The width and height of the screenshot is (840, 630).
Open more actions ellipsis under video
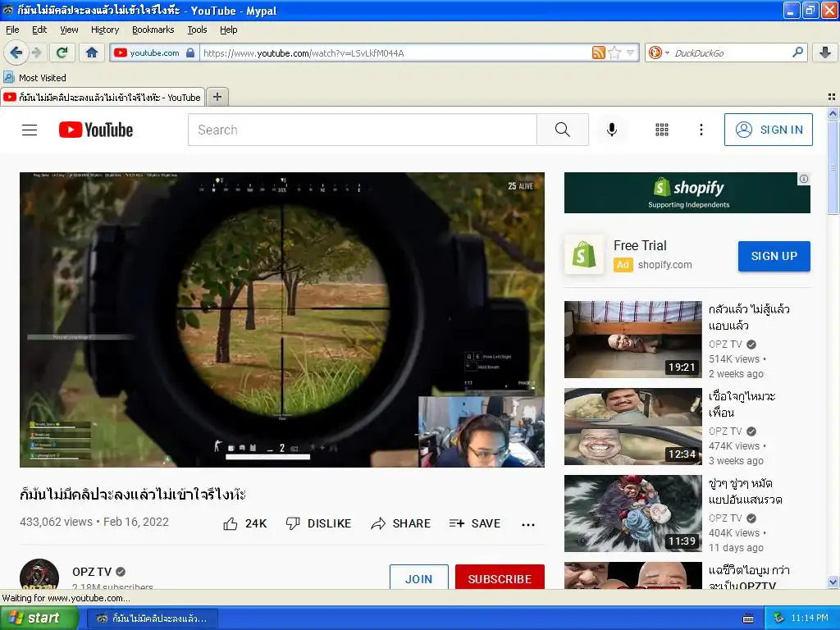(x=528, y=524)
